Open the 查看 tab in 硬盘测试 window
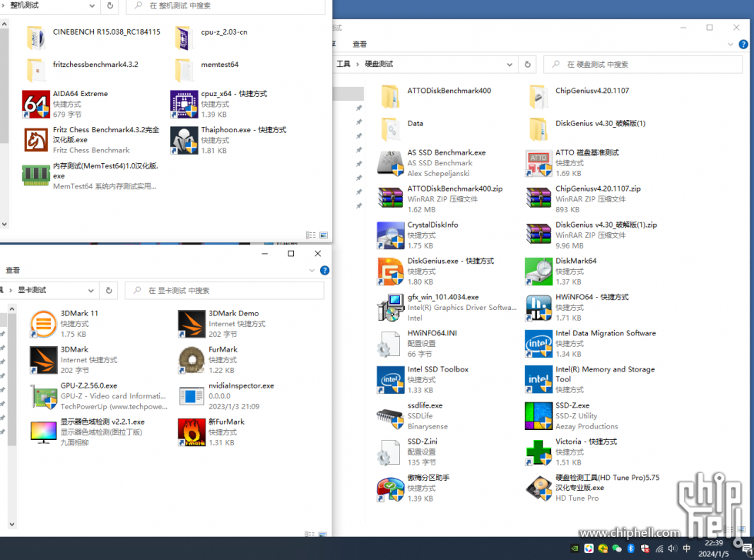Screen dimensions: 754x560 (x=360, y=44)
